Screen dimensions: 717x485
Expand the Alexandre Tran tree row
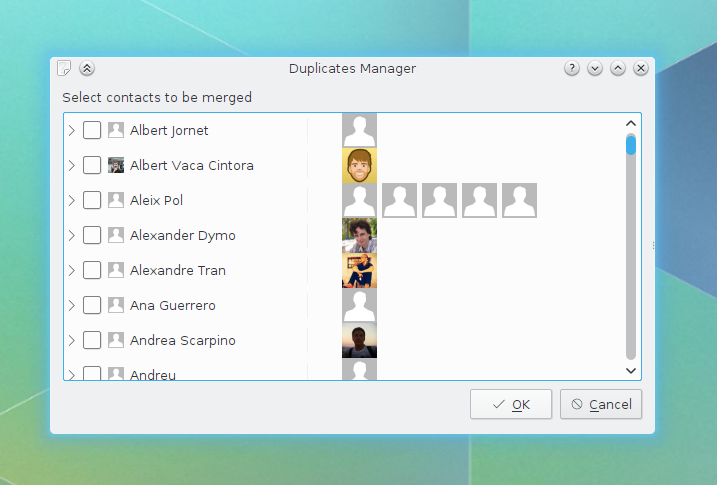72,270
